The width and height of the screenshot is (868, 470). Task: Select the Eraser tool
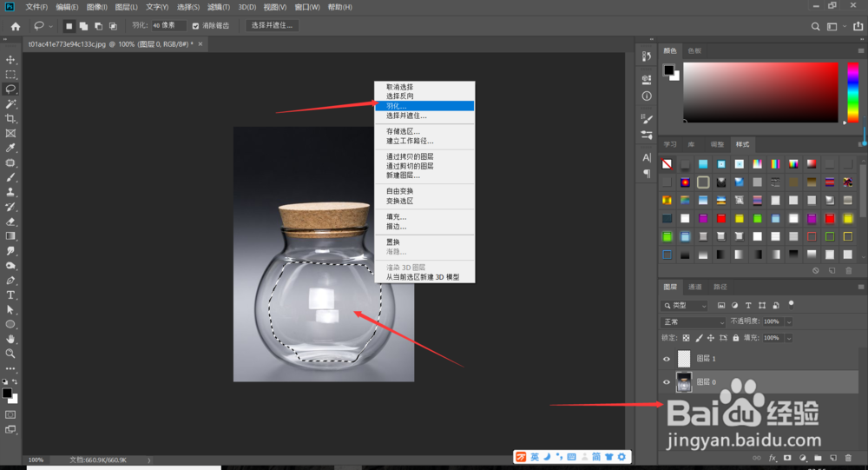point(10,222)
